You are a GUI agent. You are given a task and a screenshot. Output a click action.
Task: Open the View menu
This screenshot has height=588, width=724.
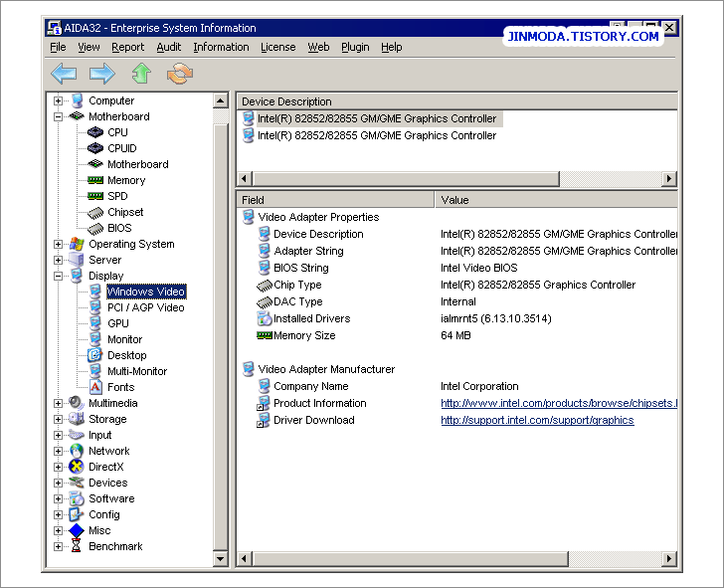click(89, 47)
